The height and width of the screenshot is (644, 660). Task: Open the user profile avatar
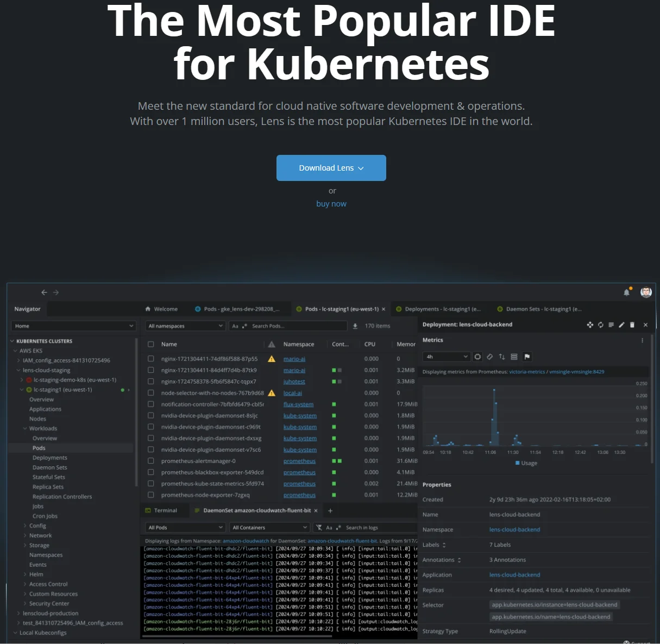[646, 292]
